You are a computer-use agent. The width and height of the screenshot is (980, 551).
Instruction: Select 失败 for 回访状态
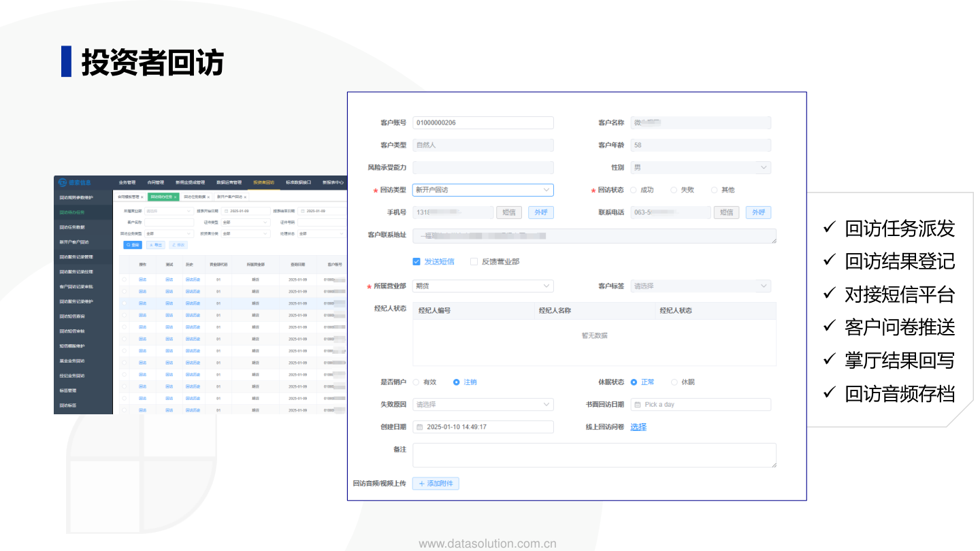click(x=674, y=190)
